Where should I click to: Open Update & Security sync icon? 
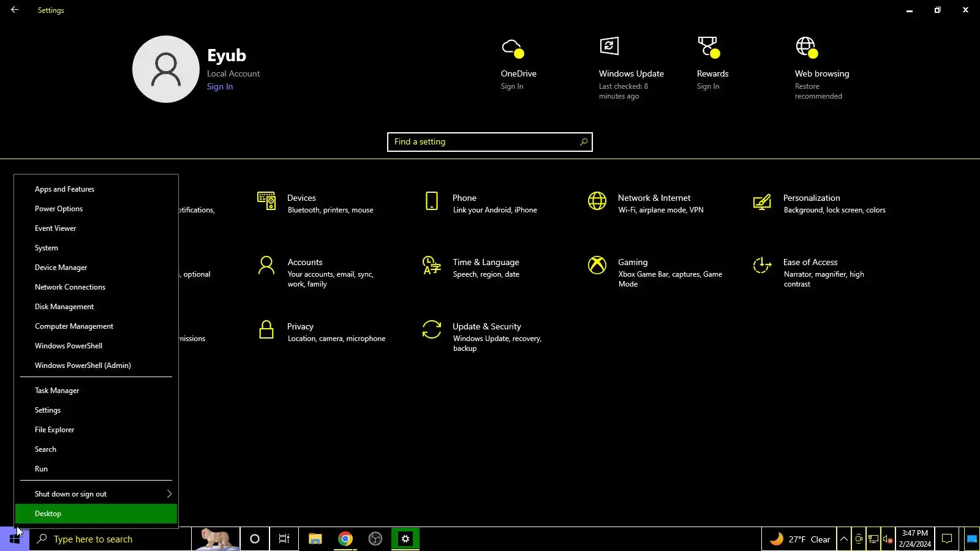pyautogui.click(x=432, y=329)
